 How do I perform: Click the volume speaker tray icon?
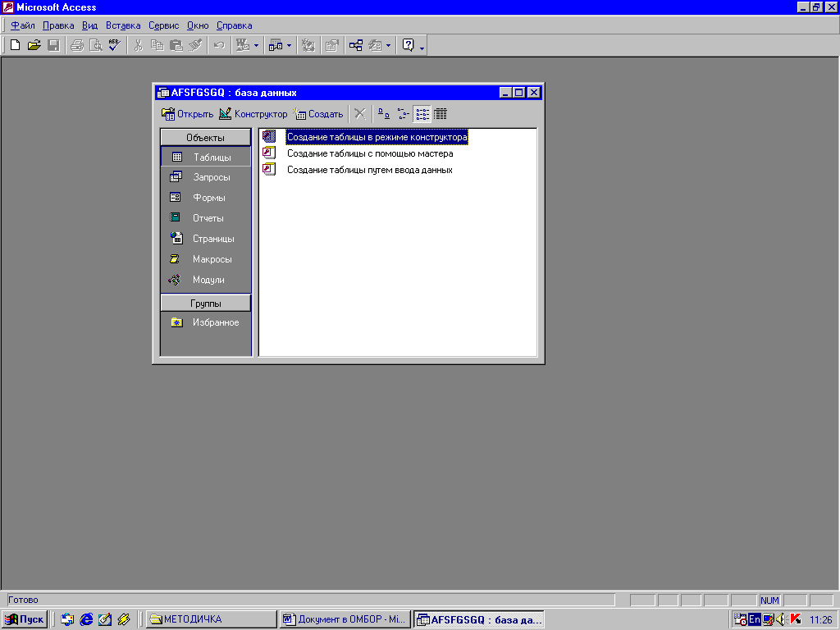[x=780, y=619]
